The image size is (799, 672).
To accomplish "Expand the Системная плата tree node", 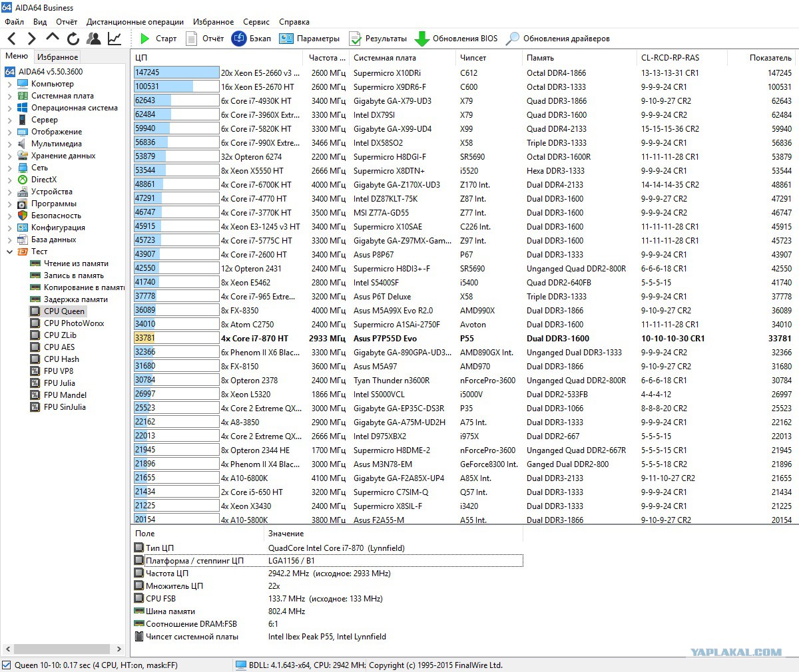I will point(9,96).
